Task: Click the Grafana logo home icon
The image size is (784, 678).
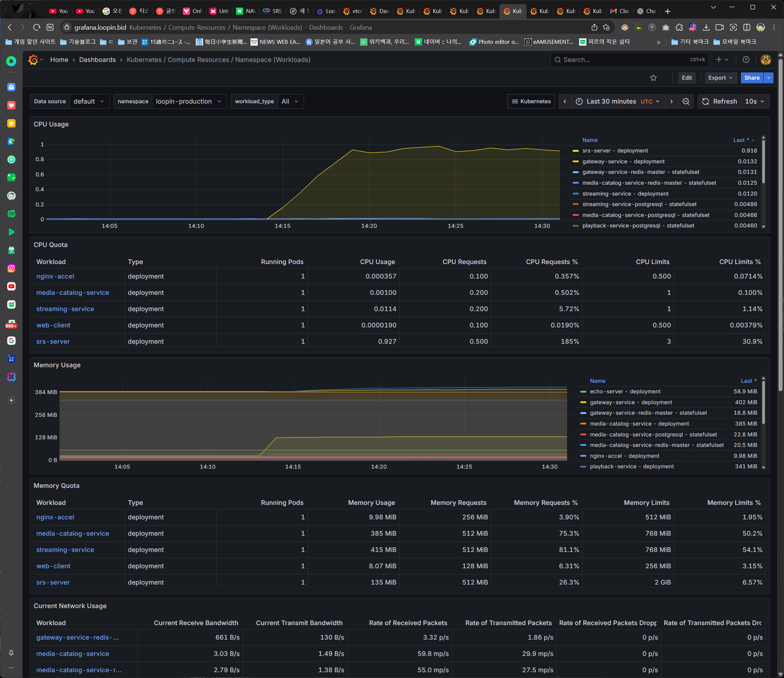Action: tap(33, 60)
